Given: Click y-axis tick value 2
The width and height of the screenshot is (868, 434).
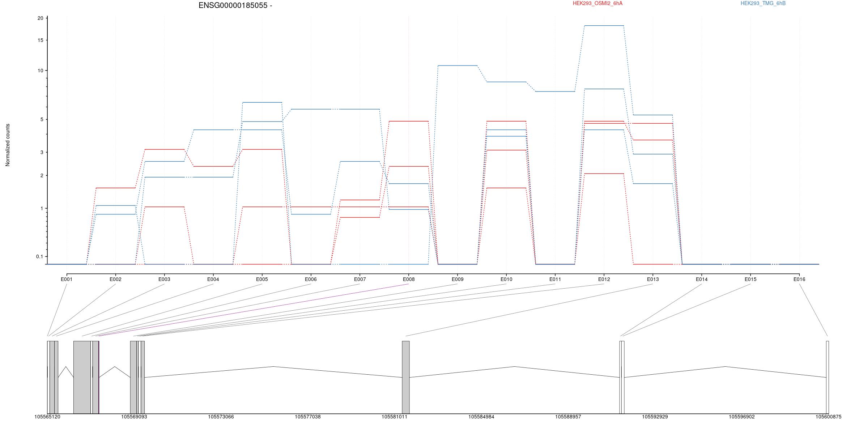Looking at the screenshot, I should coord(42,175).
